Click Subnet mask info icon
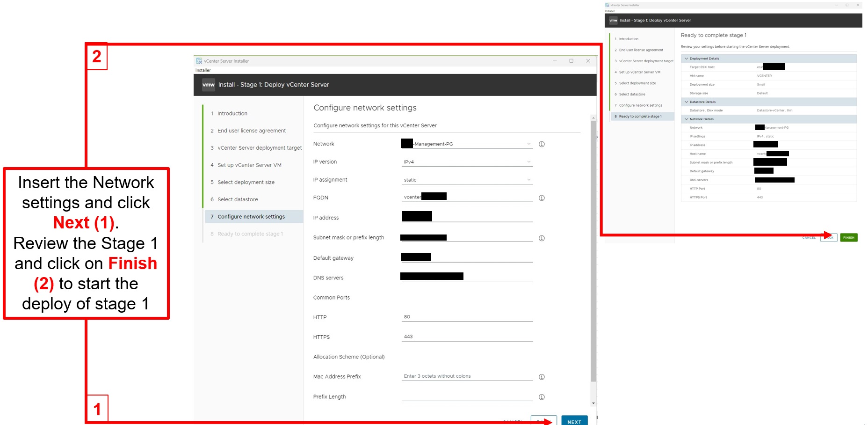868x425 pixels. pyautogui.click(x=542, y=238)
